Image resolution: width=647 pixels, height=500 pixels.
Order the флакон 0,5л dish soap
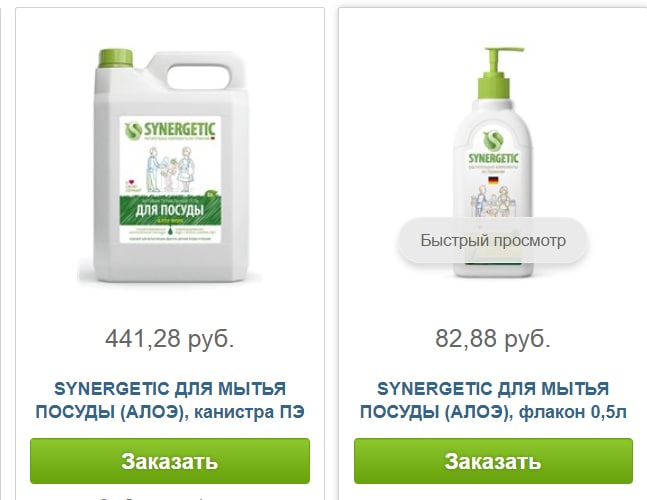pyautogui.click(x=493, y=461)
